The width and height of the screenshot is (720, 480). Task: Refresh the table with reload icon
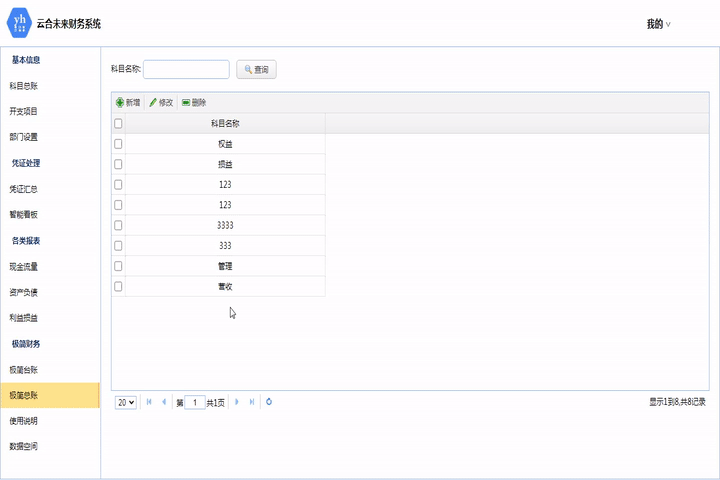coord(269,402)
